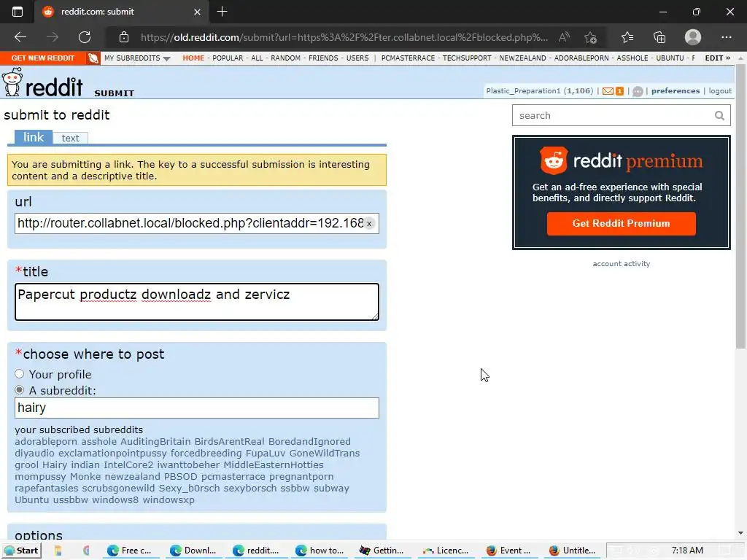Click the browser address bar URL
Viewport: 747px width, 560px height.
344,37
